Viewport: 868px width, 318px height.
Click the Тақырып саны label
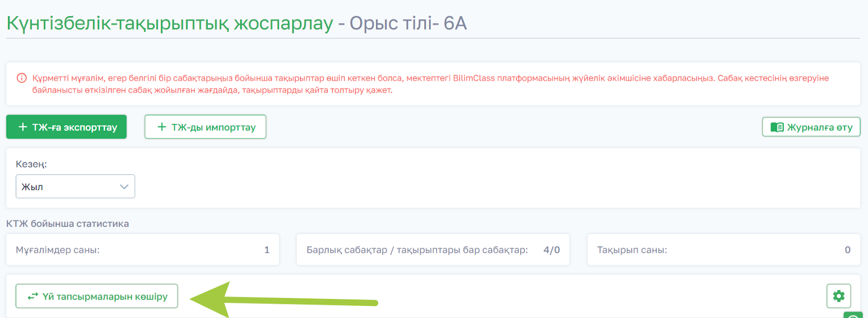632,250
